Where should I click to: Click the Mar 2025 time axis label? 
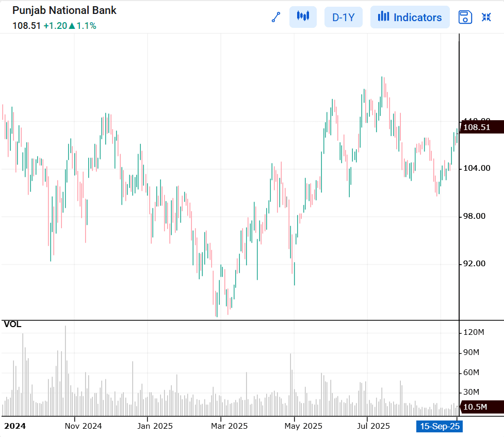[229, 426]
